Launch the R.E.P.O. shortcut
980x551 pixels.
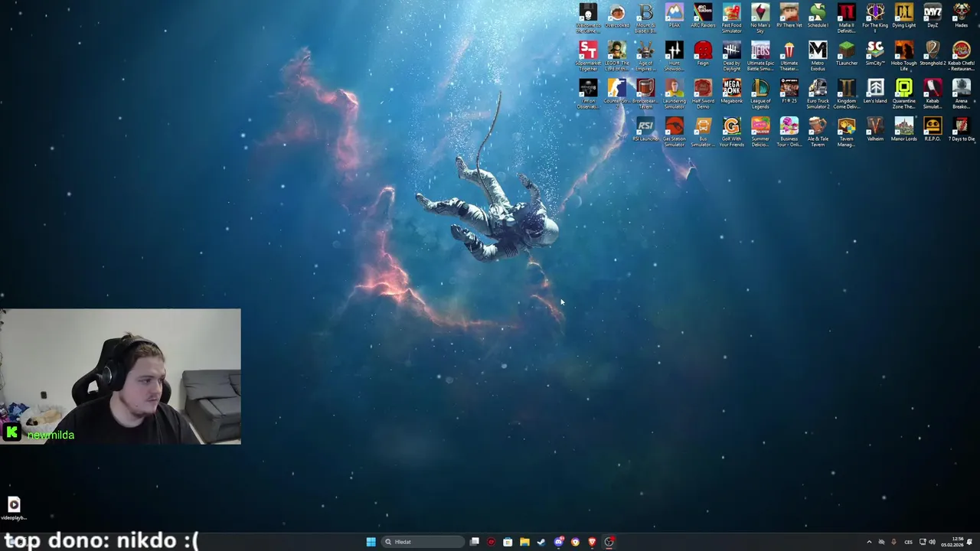click(x=933, y=130)
